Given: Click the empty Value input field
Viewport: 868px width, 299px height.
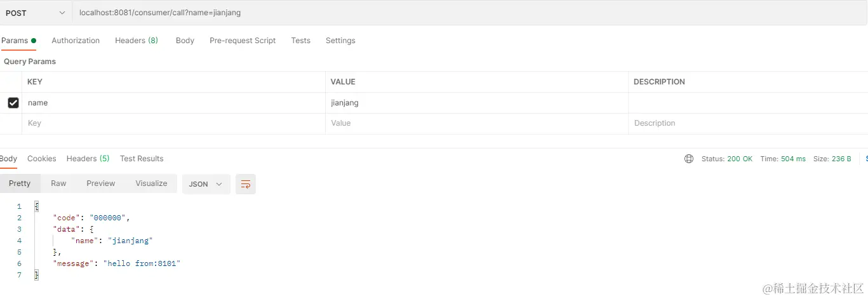Looking at the screenshot, I should click(477, 123).
